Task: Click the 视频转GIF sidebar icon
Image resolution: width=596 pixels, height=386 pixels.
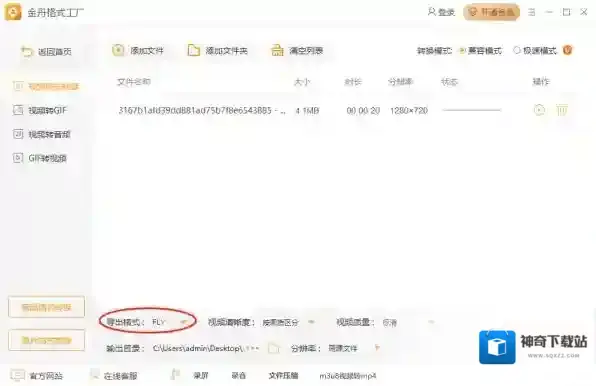Action: click(x=18, y=110)
